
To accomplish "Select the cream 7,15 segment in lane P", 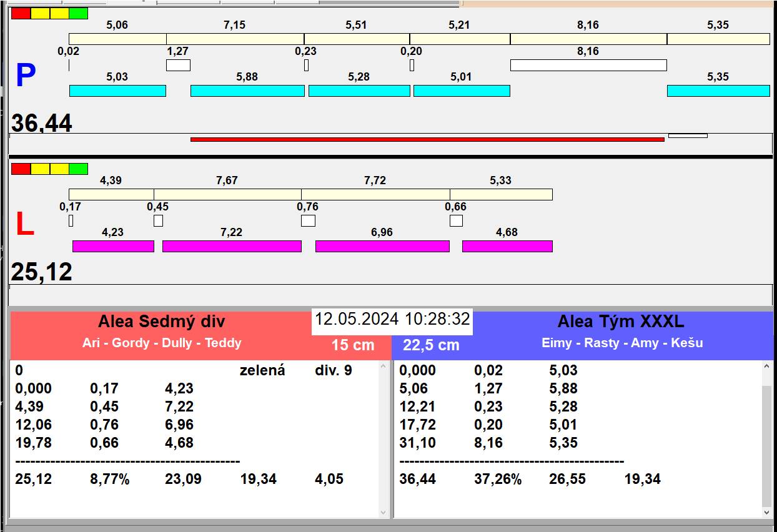I will (235, 39).
